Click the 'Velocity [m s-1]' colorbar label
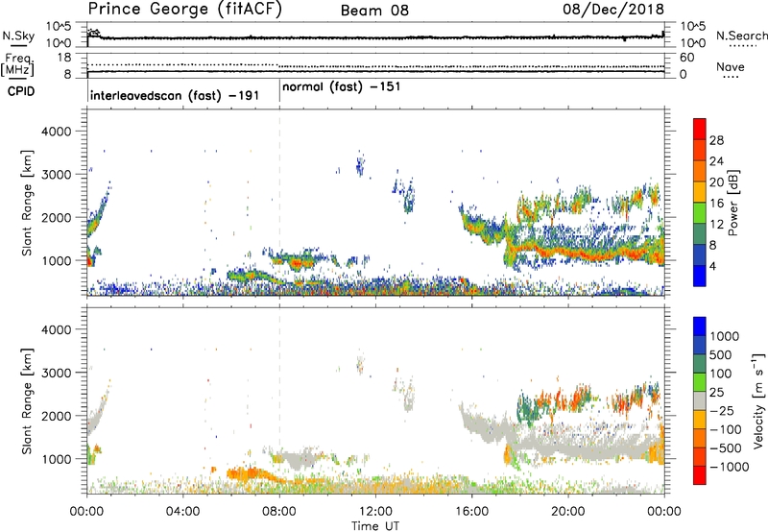Viewport: 768px width, 532px height. (x=757, y=400)
